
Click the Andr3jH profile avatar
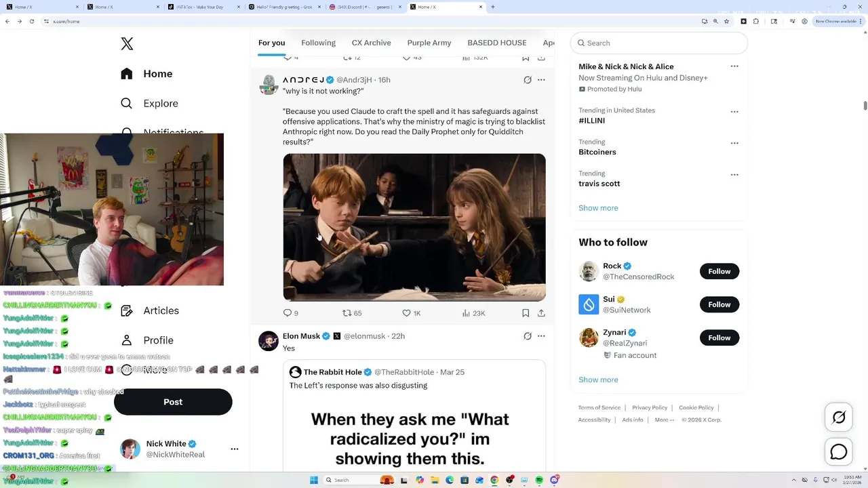click(269, 85)
